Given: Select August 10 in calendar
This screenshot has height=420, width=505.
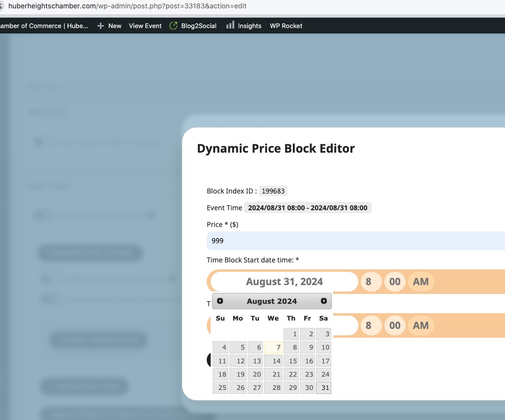Looking at the screenshot, I should (324, 347).
